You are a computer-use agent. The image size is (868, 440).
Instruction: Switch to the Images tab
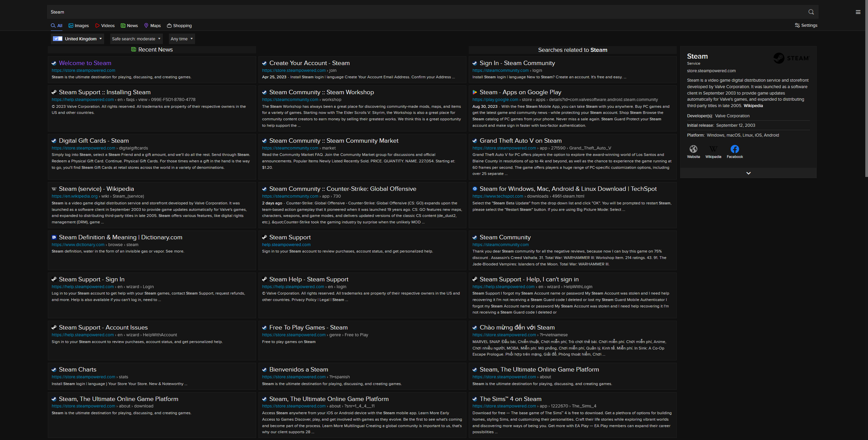[79, 25]
